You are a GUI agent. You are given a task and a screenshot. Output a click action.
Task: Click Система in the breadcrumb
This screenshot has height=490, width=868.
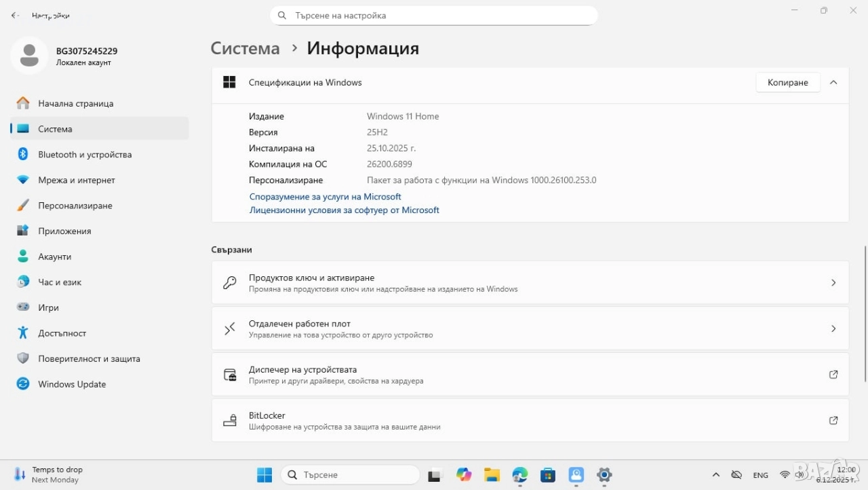(x=245, y=48)
